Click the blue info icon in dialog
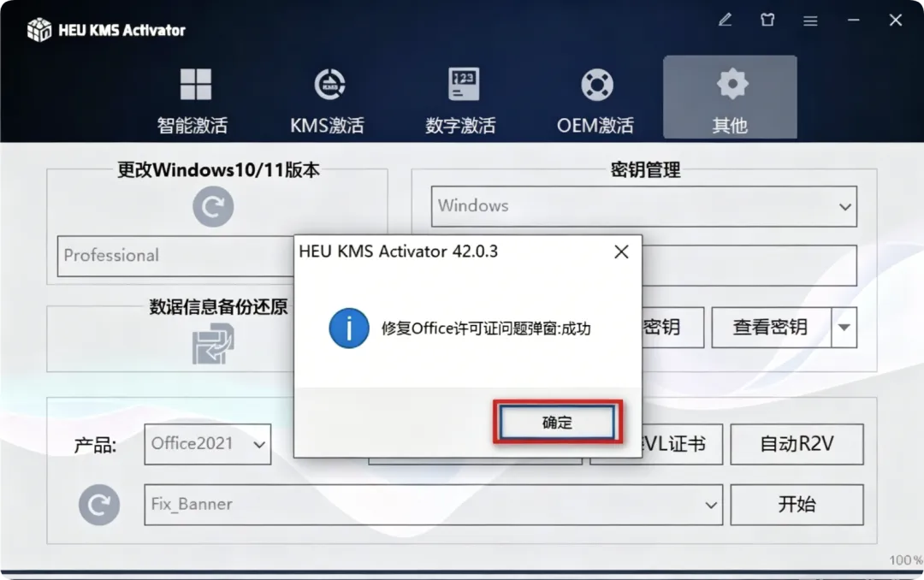Image resolution: width=924 pixels, height=580 pixels. tap(349, 328)
